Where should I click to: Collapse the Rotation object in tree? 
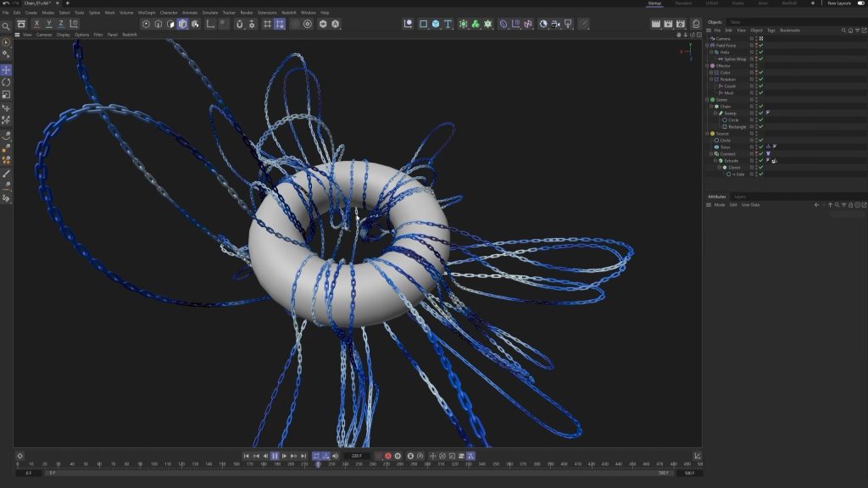click(x=711, y=79)
